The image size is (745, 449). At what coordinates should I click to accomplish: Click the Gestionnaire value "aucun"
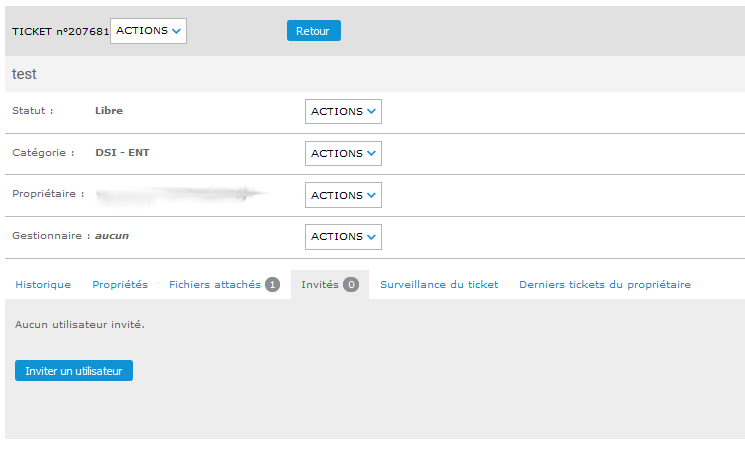pyautogui.click(x=112, y=236)
